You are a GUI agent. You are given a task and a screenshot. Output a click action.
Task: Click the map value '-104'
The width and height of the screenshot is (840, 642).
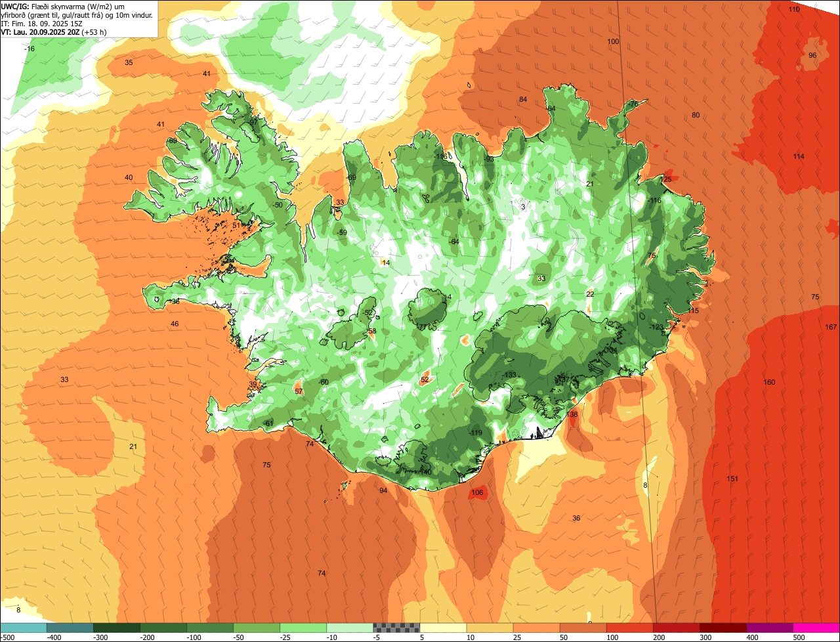(610, 350)
